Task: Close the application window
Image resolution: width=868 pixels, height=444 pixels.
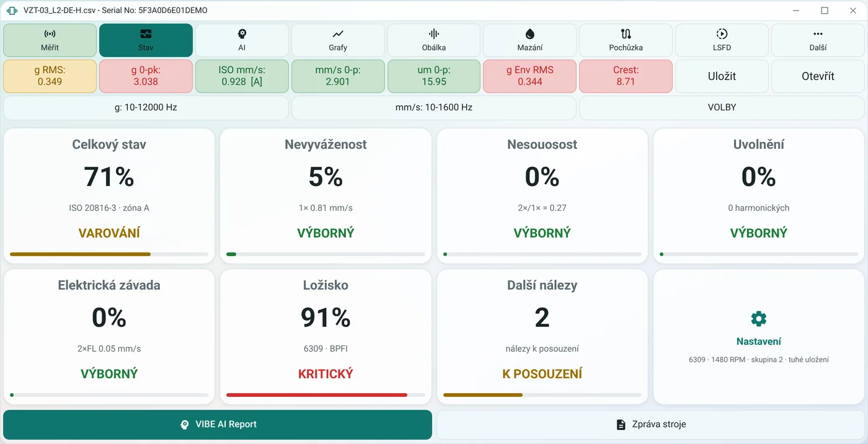Action: pyautogui.click(x=852, y=11)
